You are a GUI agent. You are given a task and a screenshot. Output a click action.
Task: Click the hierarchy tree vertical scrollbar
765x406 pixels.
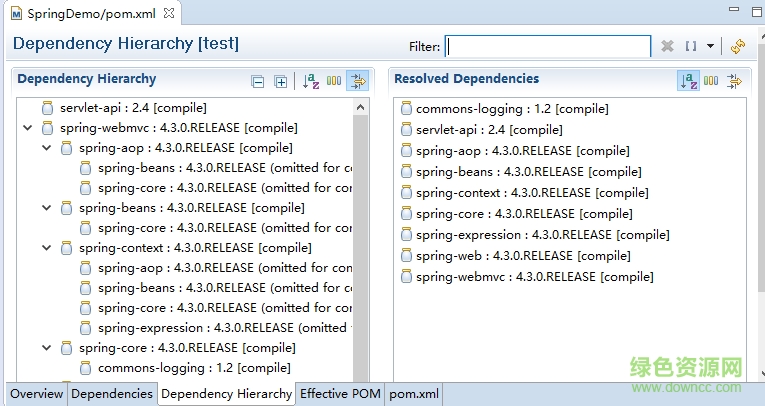point(361,248)
